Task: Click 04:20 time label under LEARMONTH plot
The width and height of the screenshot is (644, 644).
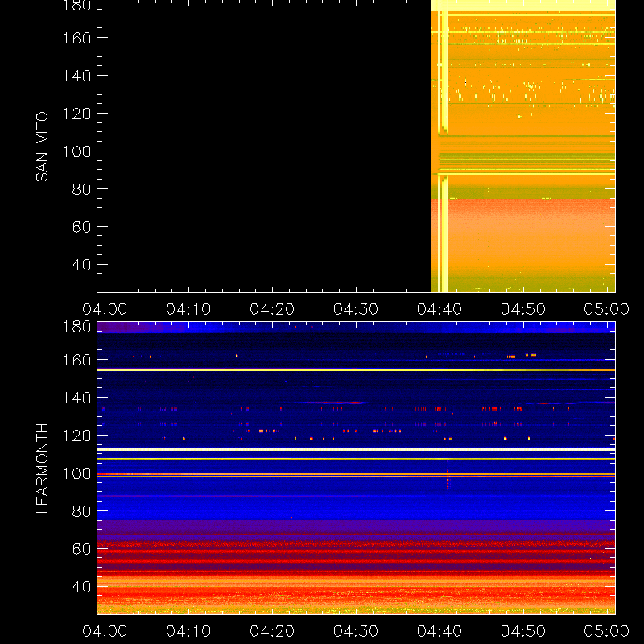Action: point(272,631)
